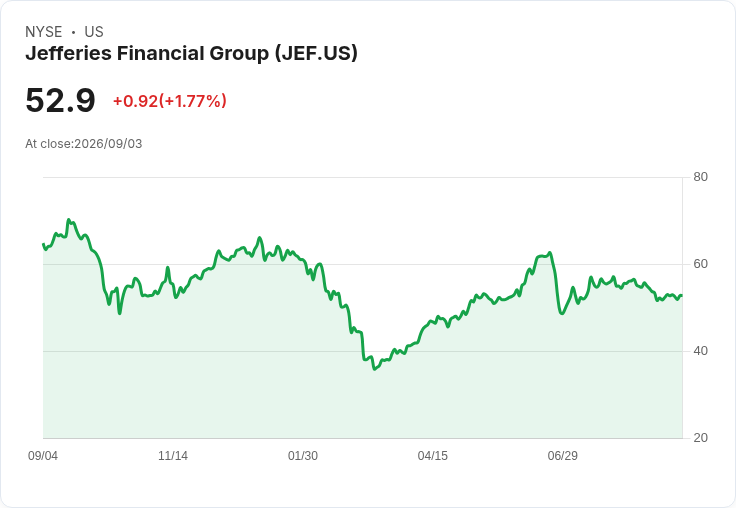Select the 11/14 date on the x-axis
Viewport: 736px width, 508px height.
pyautogui.click(x=173, y=456)
